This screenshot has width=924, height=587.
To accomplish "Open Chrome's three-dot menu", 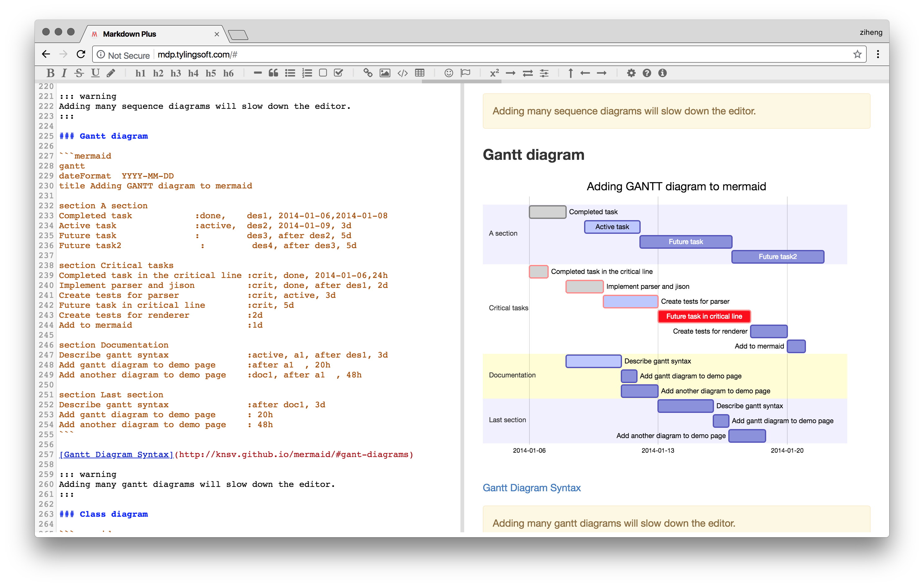I will pos(878,54).
